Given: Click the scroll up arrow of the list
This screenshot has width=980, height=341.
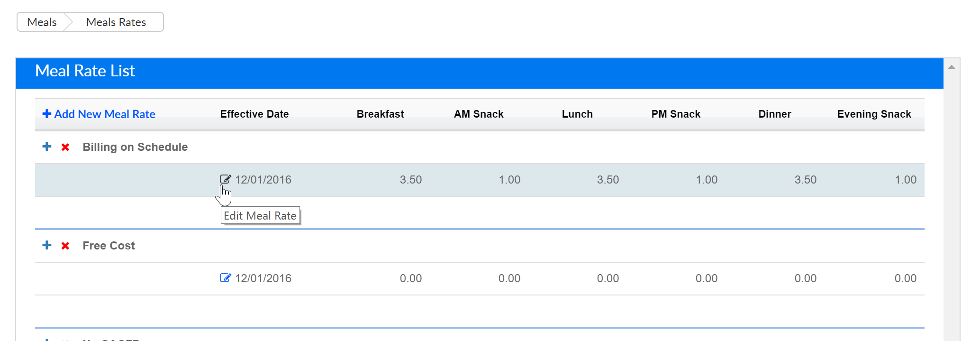Looking at the screenshot, I should coord(951,67).
